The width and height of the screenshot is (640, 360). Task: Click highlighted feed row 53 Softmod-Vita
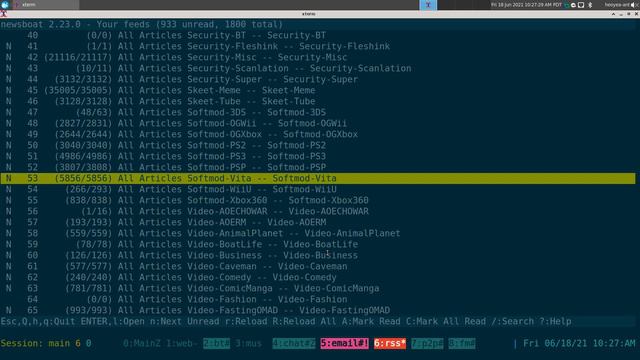(x=318, y=178)
